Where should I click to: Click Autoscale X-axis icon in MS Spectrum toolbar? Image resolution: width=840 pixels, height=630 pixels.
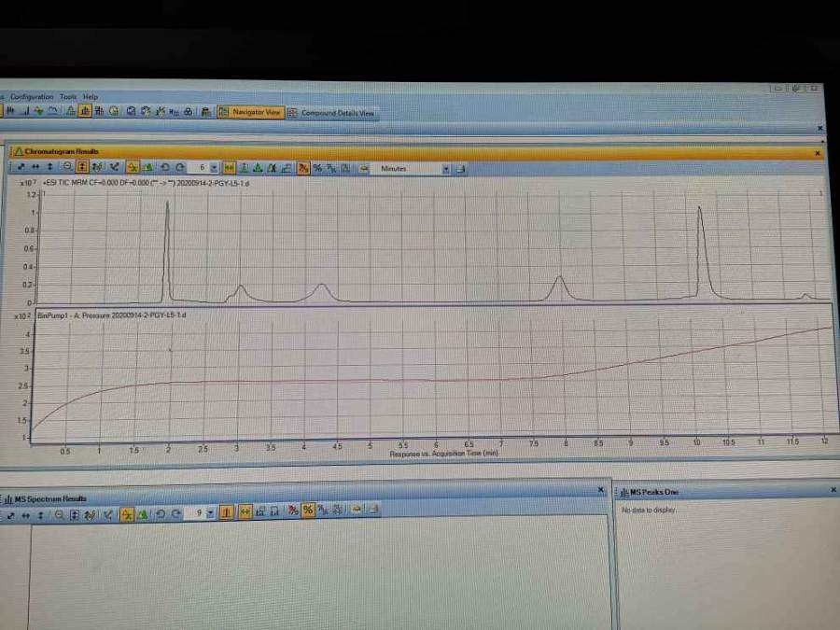coord(26,515)
